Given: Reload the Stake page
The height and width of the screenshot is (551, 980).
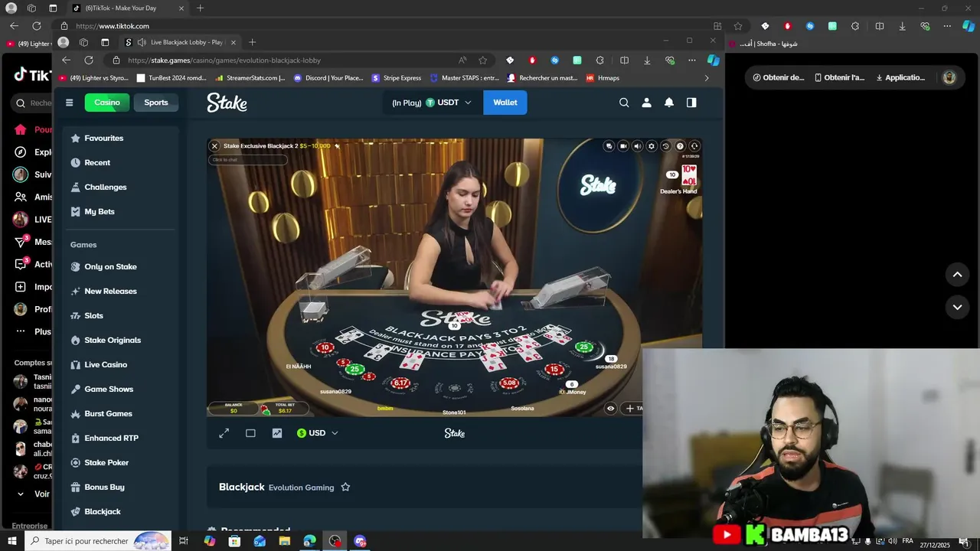Looking at the screenshot, I should point(89,60).
